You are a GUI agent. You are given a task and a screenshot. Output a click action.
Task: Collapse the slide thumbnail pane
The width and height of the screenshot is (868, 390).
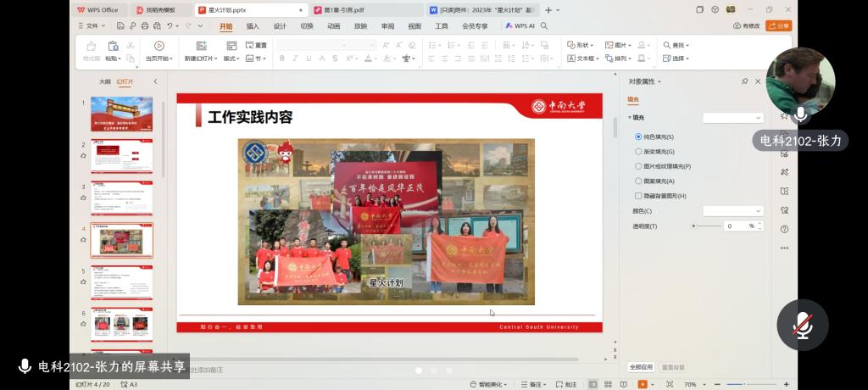tap(155, 81)
